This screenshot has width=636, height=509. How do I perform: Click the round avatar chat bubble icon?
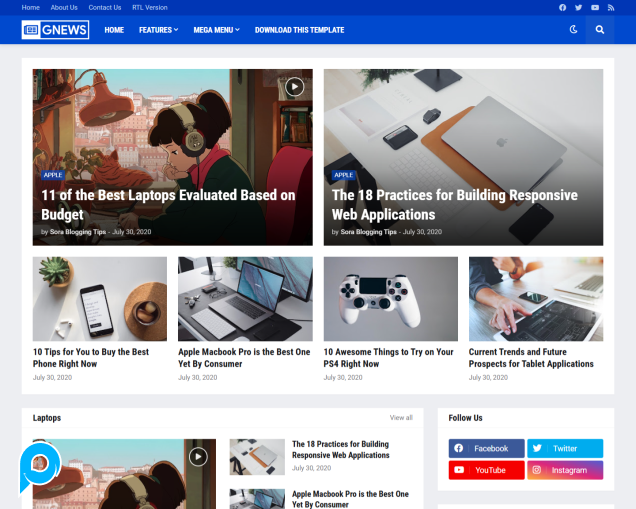[40, 463]
